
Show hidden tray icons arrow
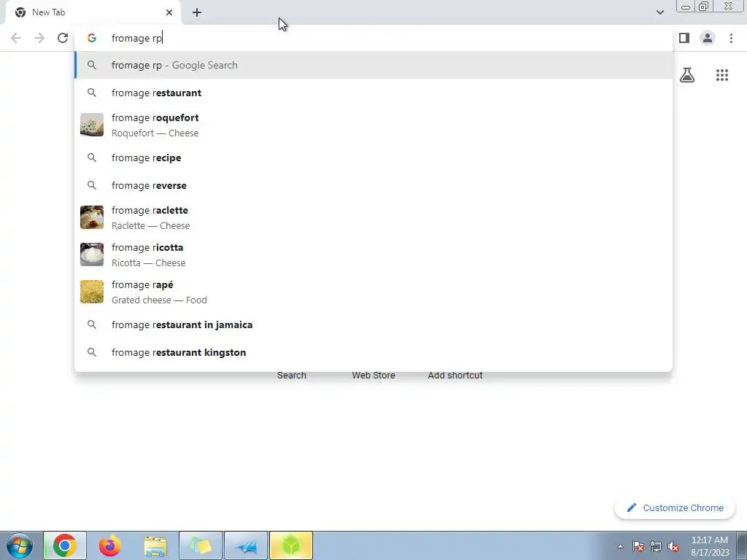tap(620, 546)
